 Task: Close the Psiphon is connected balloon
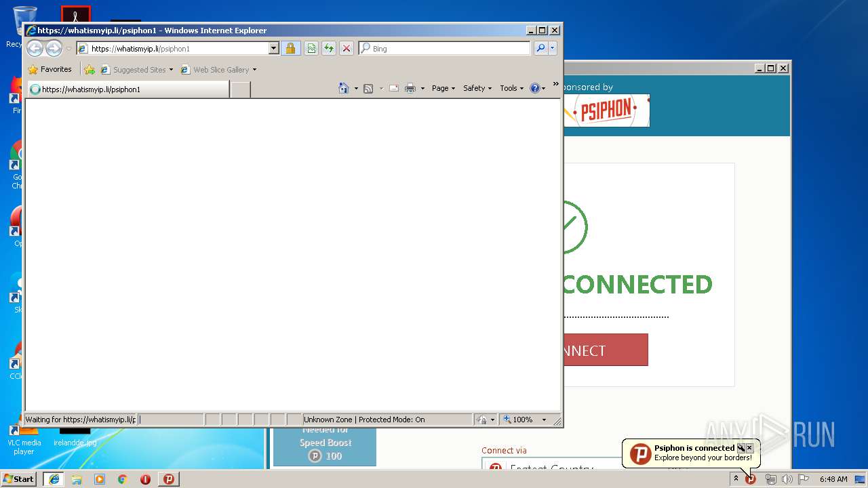[x=749, y=448]
